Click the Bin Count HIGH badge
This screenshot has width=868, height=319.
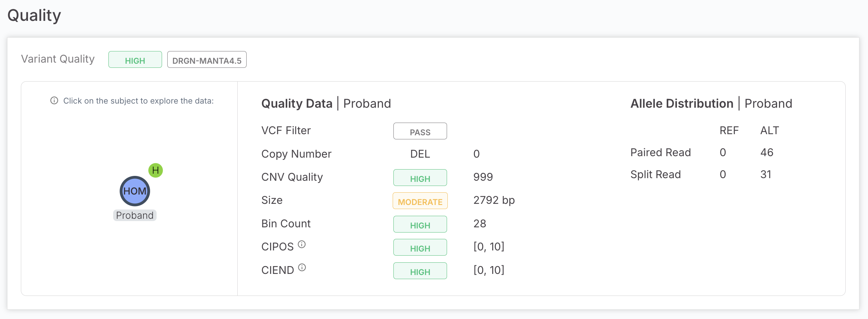coord(420,224)
